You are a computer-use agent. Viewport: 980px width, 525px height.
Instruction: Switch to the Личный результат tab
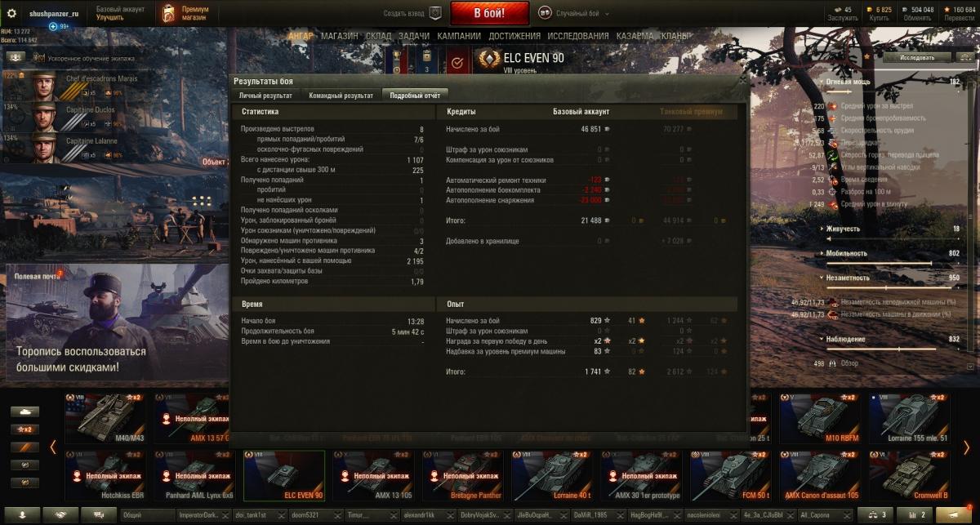265,96
